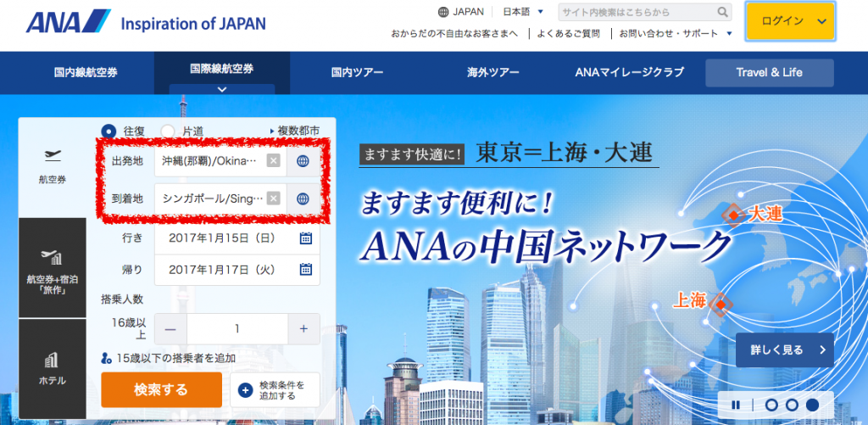The height and width of the screenshot is (425, 868).
Task: Go to first banner slide dot
Action: tap(771, 405)
